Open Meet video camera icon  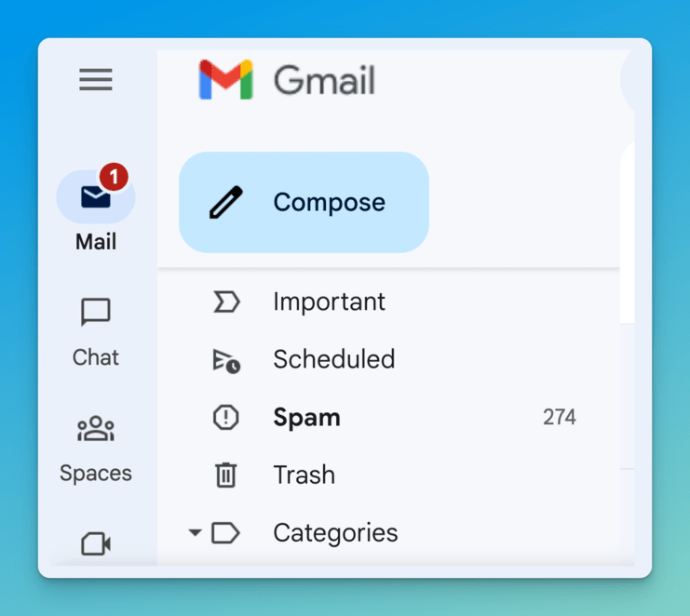[96, 544]
